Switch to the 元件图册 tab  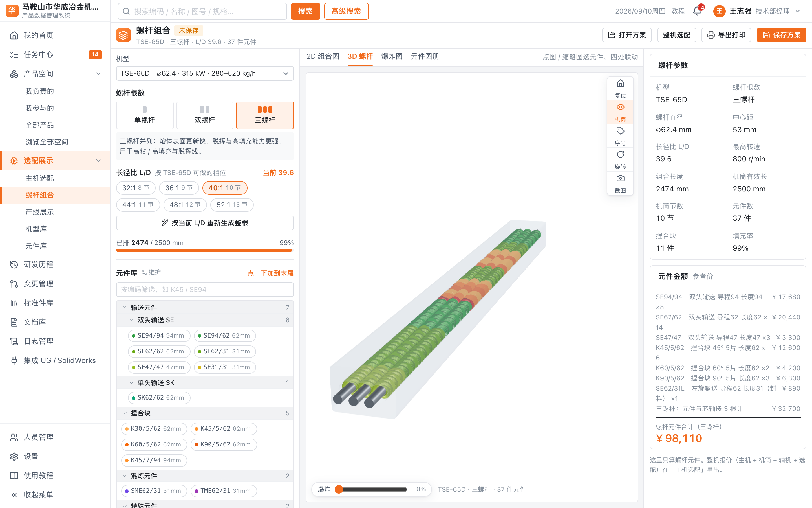425,56
